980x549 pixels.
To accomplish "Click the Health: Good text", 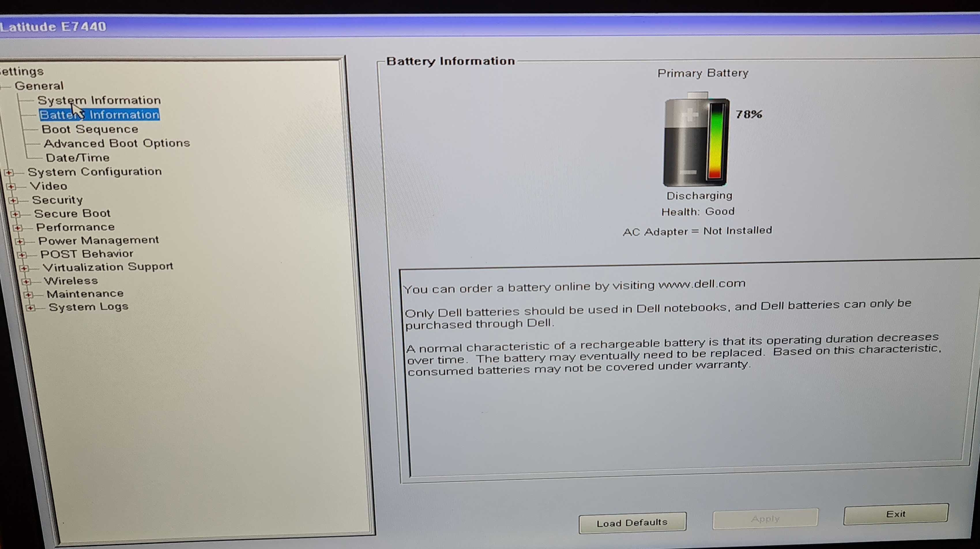I will 698,212.
